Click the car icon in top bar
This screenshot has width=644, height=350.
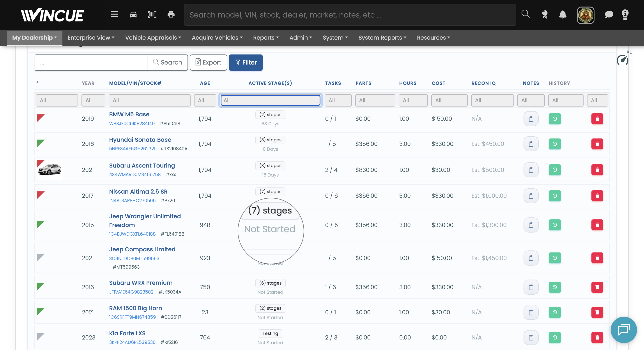tap(133, 14)
